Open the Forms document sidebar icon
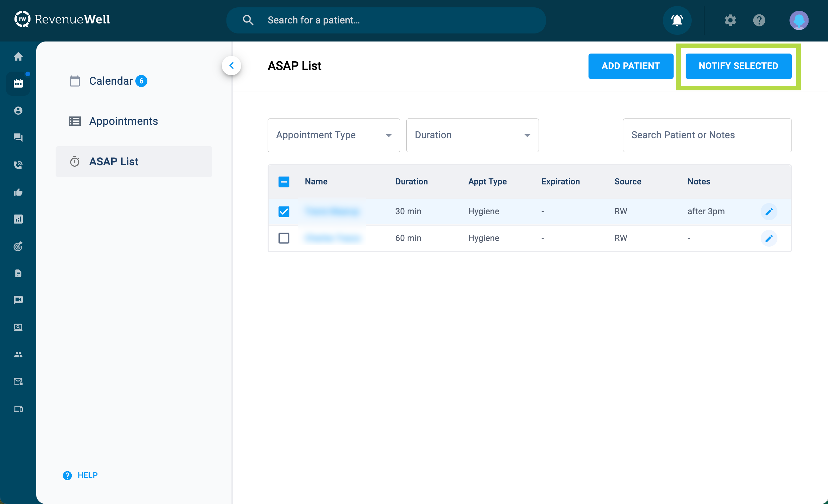The width and height of the screenshot is (828, 504). 18,273
